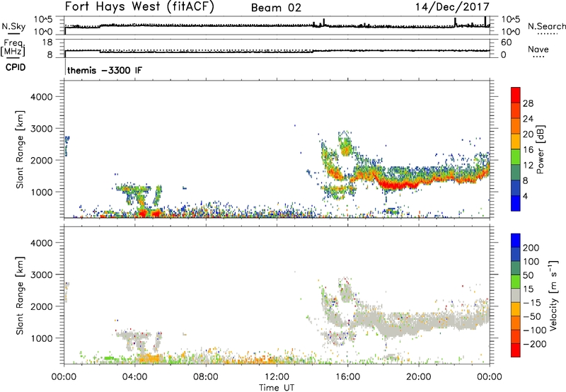Click the '-200' label on the velocity colorbar

(535, 344)
